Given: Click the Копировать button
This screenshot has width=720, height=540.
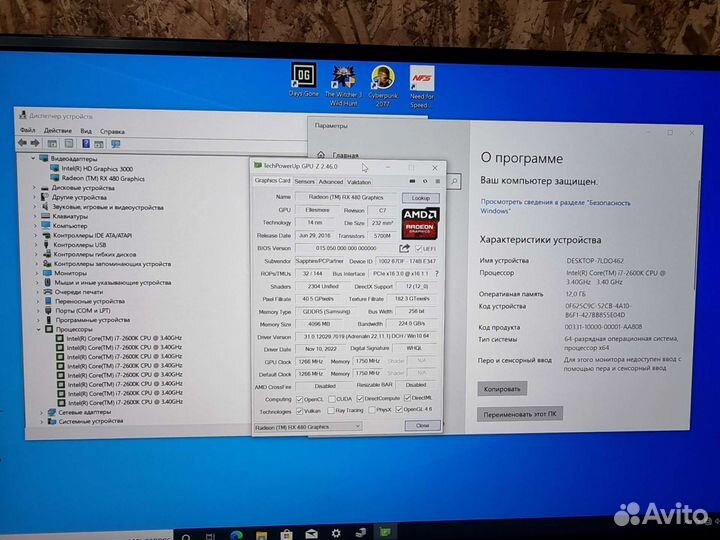Looking at the screenshot, I should click(502, 389).
